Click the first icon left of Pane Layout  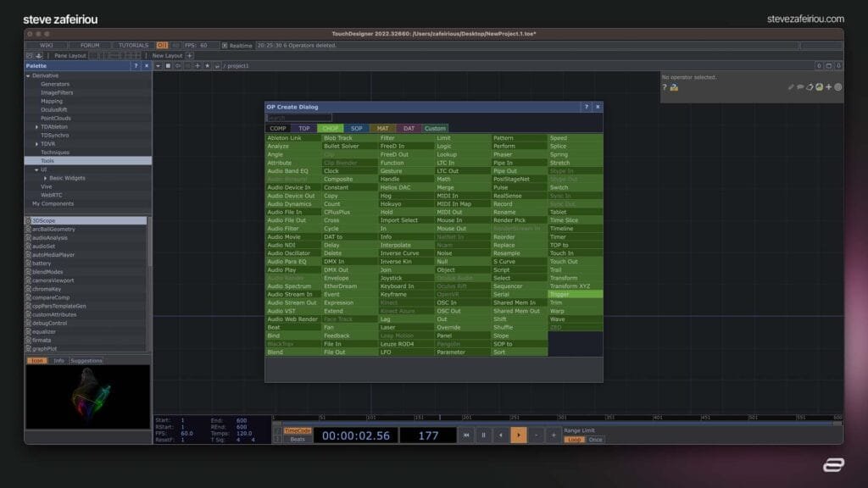coord(30,56)
